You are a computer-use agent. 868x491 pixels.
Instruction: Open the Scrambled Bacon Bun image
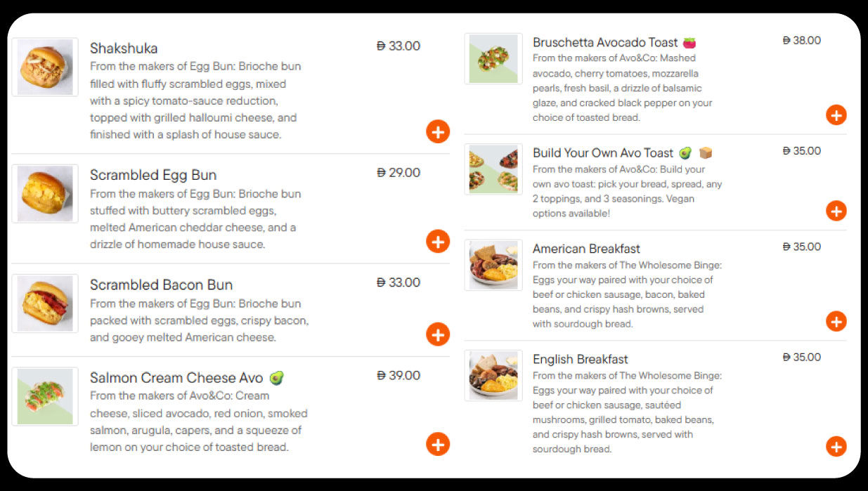[x=45, y=303]
